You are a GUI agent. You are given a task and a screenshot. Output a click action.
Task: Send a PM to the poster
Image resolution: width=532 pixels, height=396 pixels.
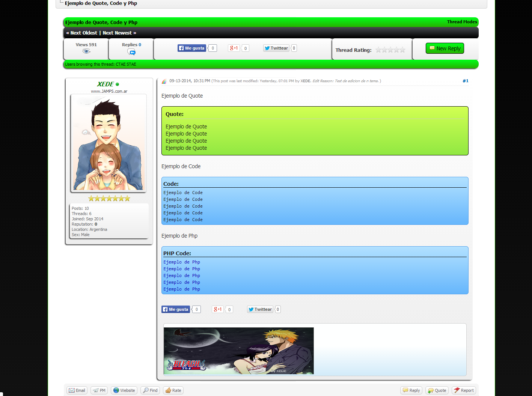tap(99, 390)
